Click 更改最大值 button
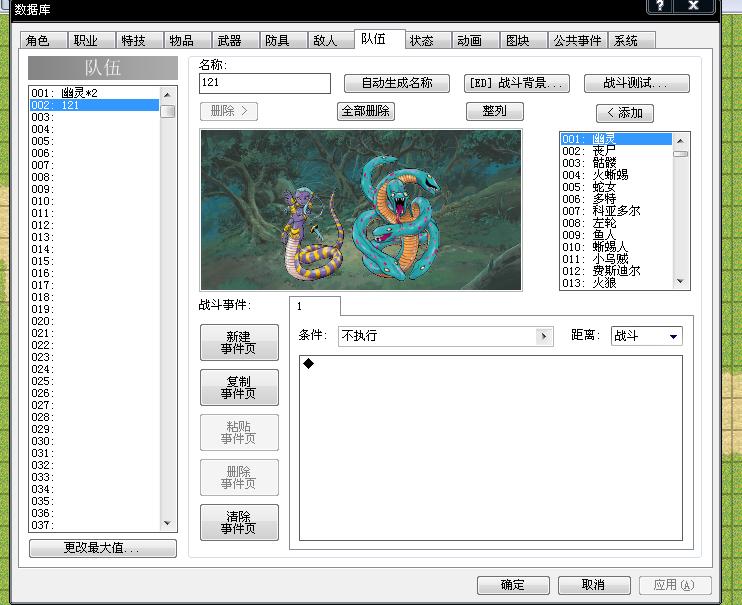Viewport: 742px width, 605px height. [x=103, y=548]
